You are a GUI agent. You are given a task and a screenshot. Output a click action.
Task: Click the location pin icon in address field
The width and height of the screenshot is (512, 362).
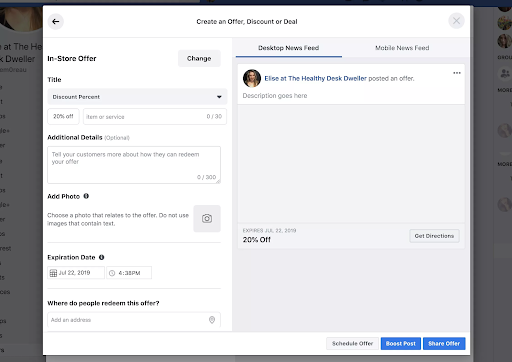[x=212, y=320]
